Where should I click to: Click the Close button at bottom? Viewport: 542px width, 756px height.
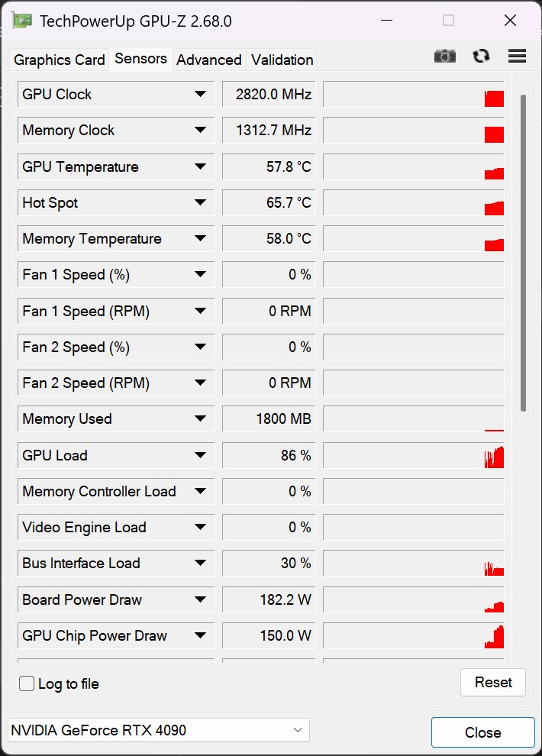pyautogui.click(x=482, y=732)
